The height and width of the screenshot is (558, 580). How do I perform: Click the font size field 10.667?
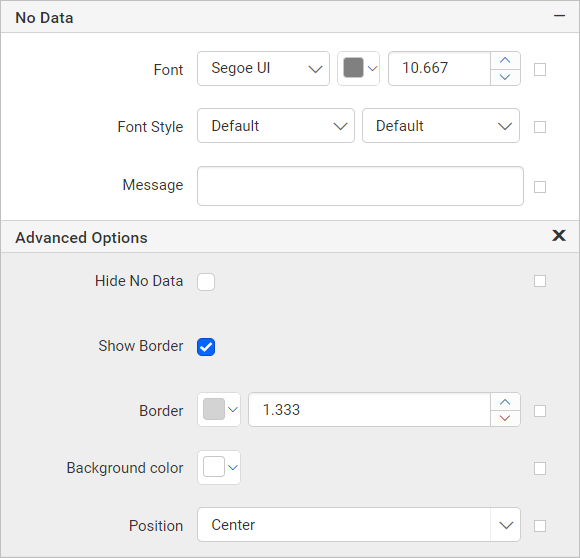pyautogui.click(x=439, y=68)
